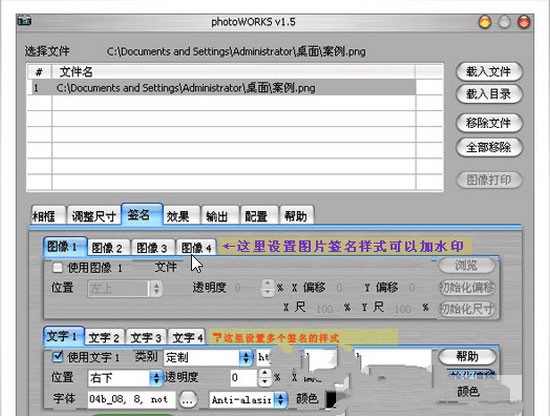550x416 pixels.
Task: Click the 图像打印 button
Action: coord(489,180)
